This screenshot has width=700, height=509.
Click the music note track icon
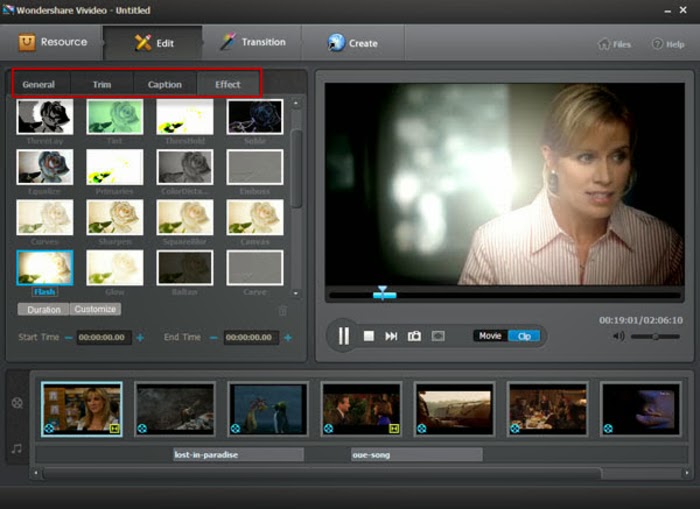[x=17, y=449]
